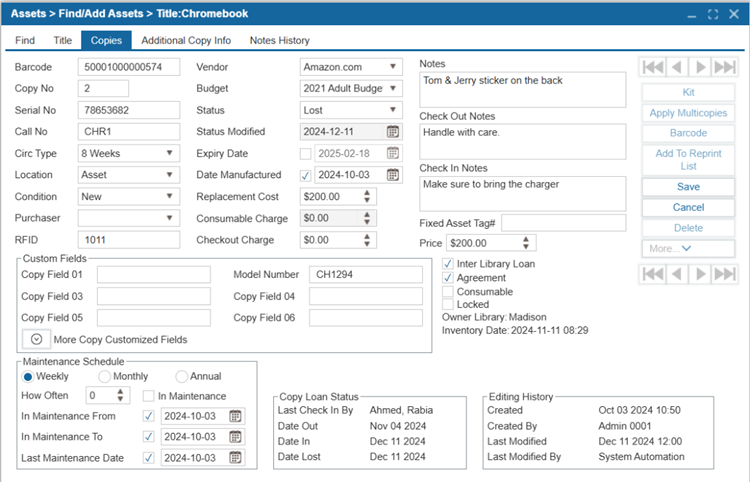Jump to next record in bottom navigation
This screenshot has width=750, height=482.
coord(701,273)
